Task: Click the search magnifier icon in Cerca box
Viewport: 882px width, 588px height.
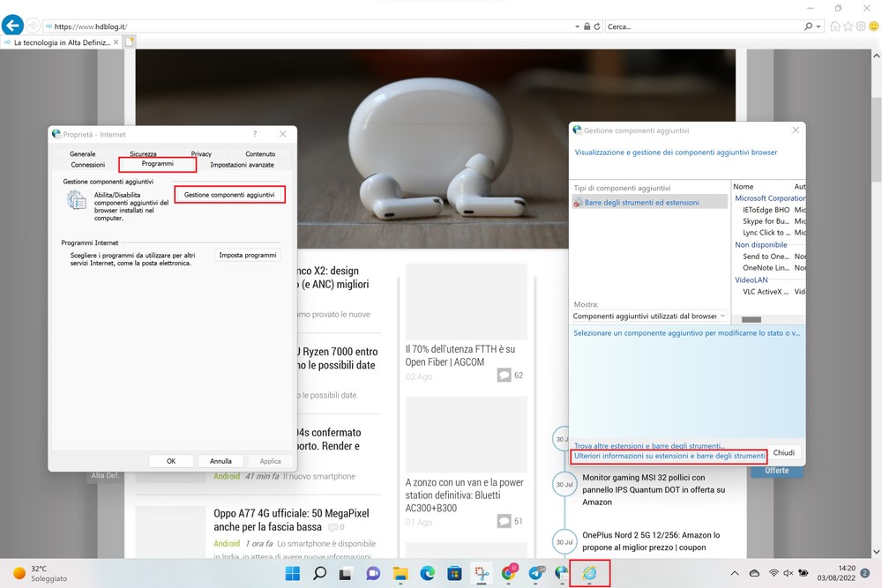Action: click(808, 26)
